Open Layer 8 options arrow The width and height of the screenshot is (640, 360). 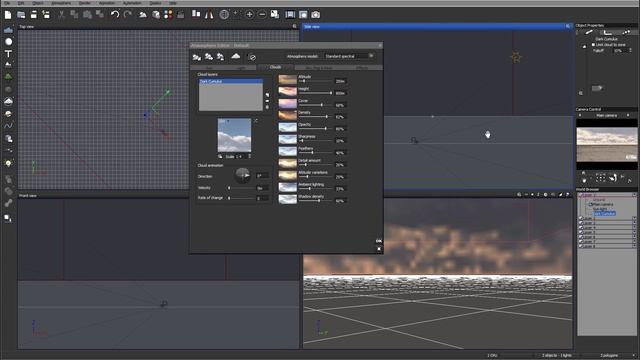(x=634, y=246)
